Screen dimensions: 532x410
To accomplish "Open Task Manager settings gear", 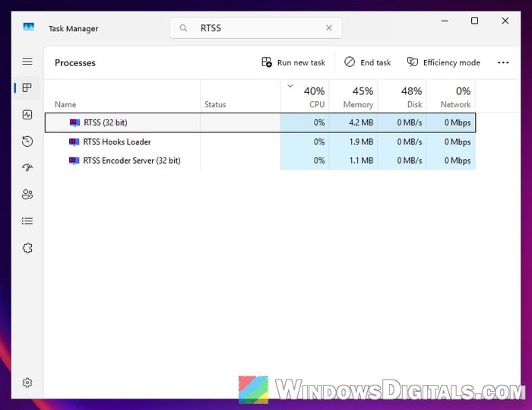I will [x=27, y=383].
